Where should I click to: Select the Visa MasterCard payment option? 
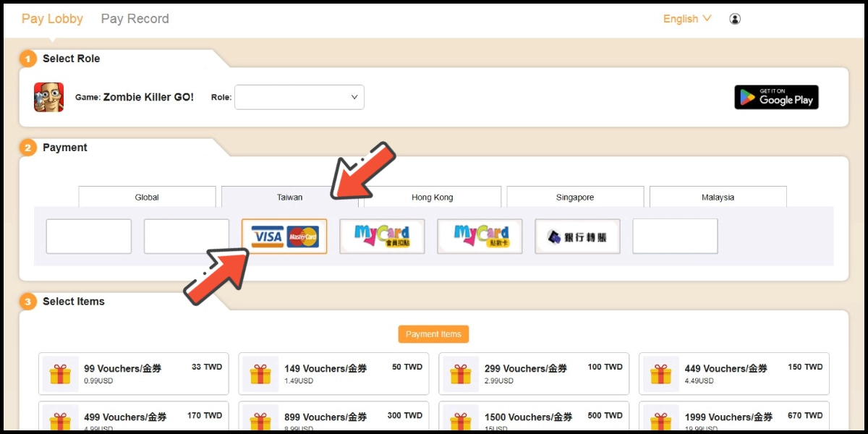click(284, 237)
